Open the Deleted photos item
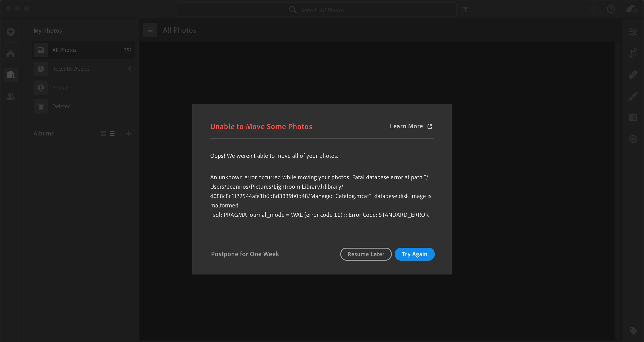The height and width of the screenshot is (342, 644). pos(61,106)
